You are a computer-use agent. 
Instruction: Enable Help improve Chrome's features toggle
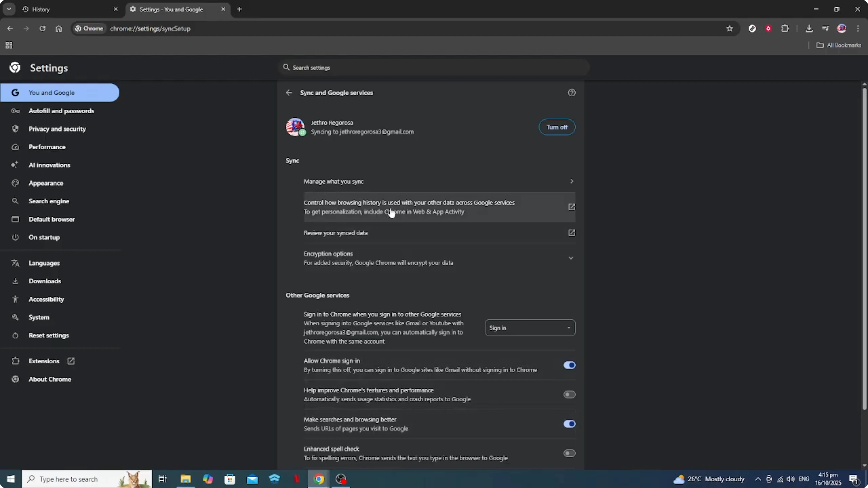[x=569, y=394]
